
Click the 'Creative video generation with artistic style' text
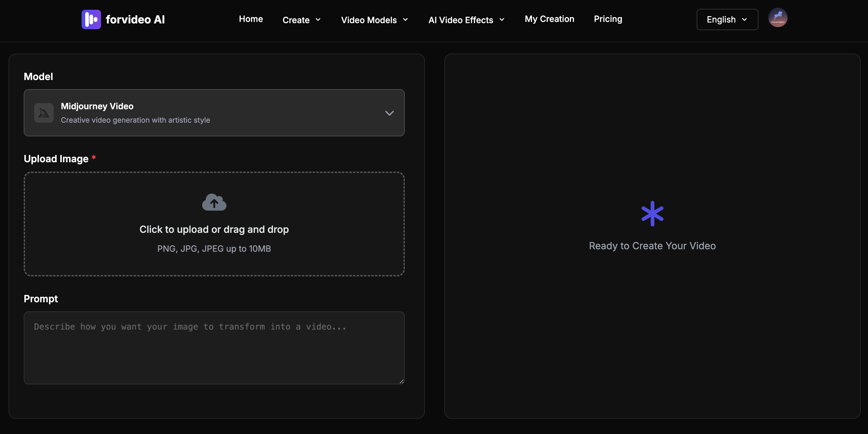click(x=135, y=120)
